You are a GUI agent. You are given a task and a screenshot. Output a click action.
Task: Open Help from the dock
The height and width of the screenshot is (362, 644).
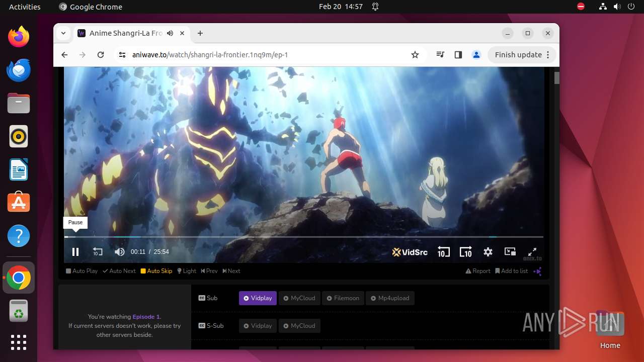click(19, 236)
